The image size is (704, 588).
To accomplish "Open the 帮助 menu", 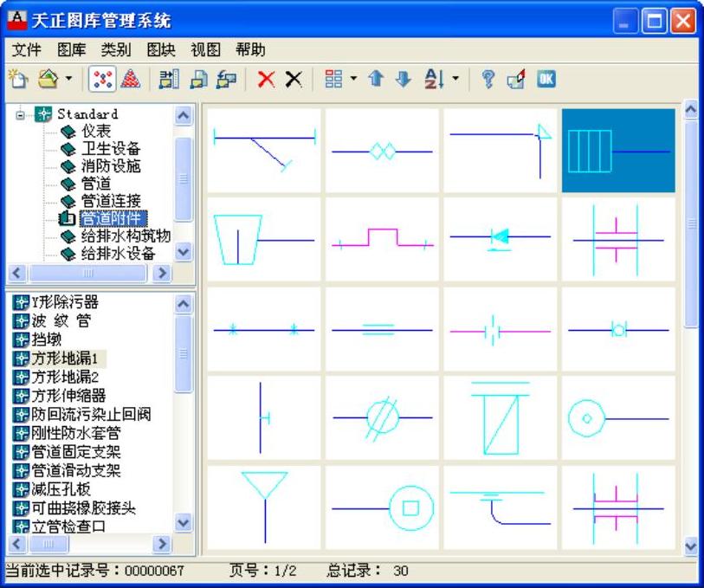I will [250, 49].
